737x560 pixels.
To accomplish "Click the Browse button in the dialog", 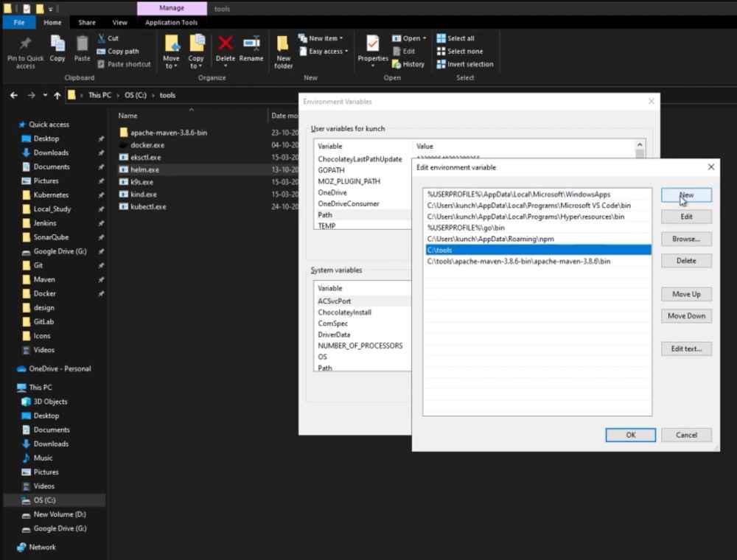I will click(685, 239).
